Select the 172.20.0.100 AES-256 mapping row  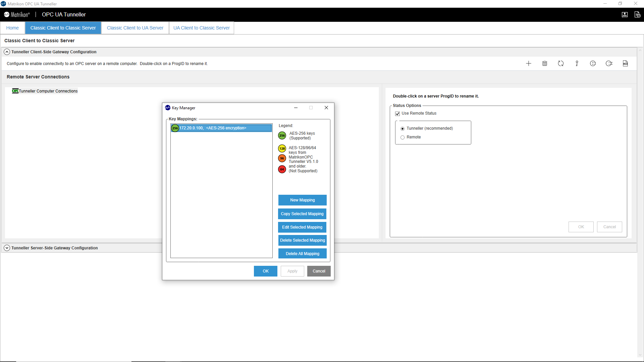coord(221,128)
